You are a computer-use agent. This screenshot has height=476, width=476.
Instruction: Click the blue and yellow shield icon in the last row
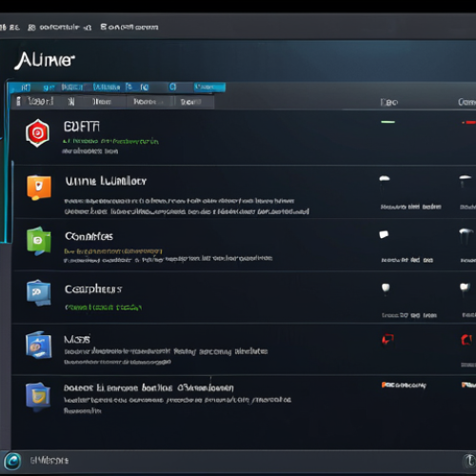tap(38, 396)
